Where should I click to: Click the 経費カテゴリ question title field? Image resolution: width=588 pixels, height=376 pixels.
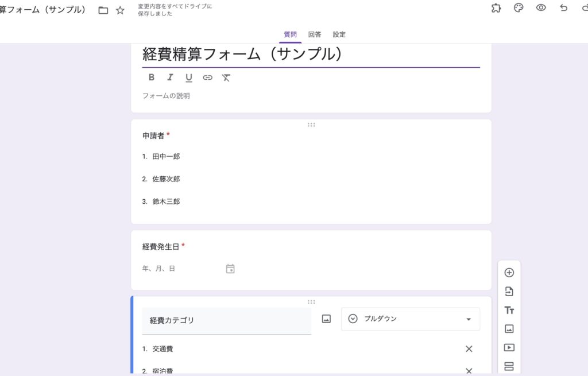226,320
